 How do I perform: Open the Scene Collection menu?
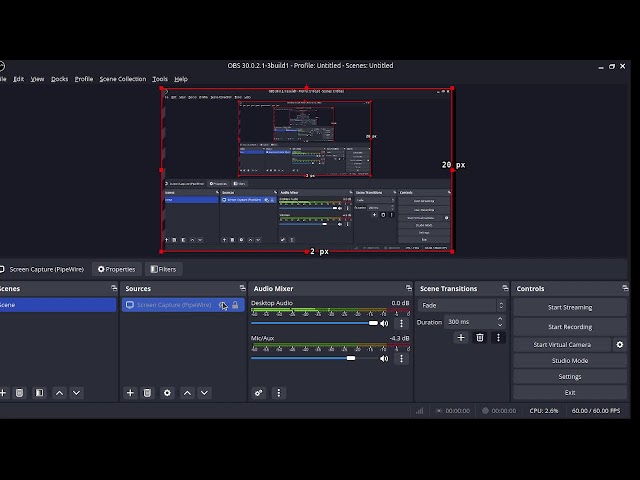tap(122, 79)
